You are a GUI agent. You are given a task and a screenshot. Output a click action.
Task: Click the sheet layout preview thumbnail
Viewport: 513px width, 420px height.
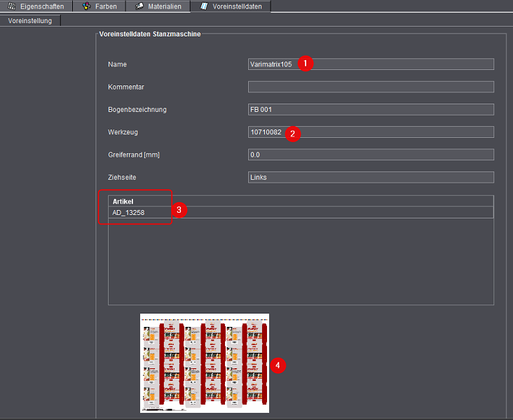[x=205, y=363]
